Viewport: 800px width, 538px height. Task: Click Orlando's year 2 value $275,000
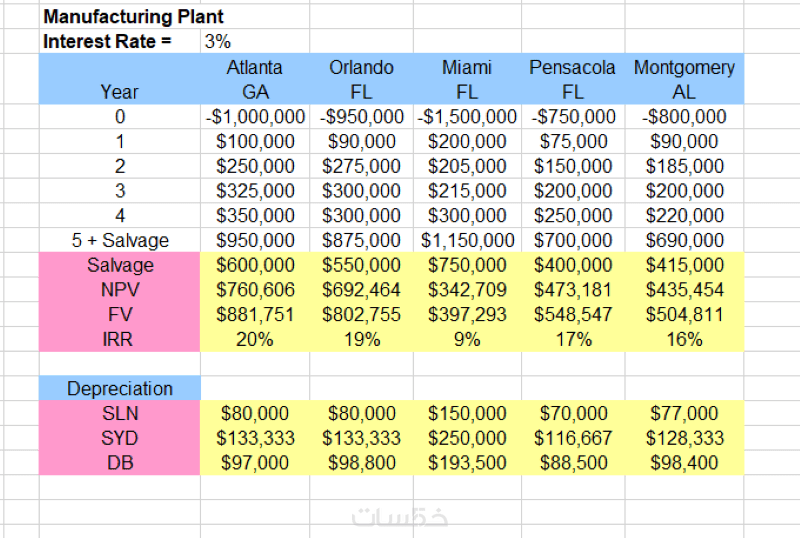click(x=361, y=166)
